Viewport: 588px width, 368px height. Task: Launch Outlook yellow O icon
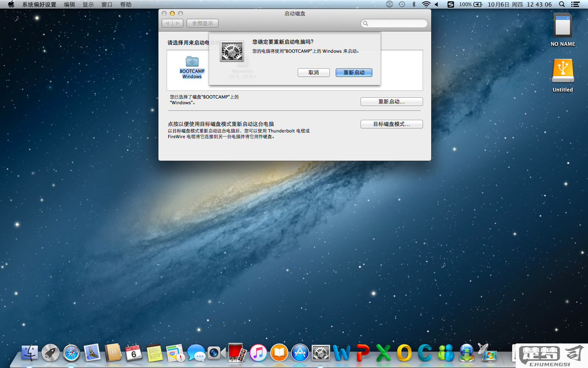coord(404,353)
